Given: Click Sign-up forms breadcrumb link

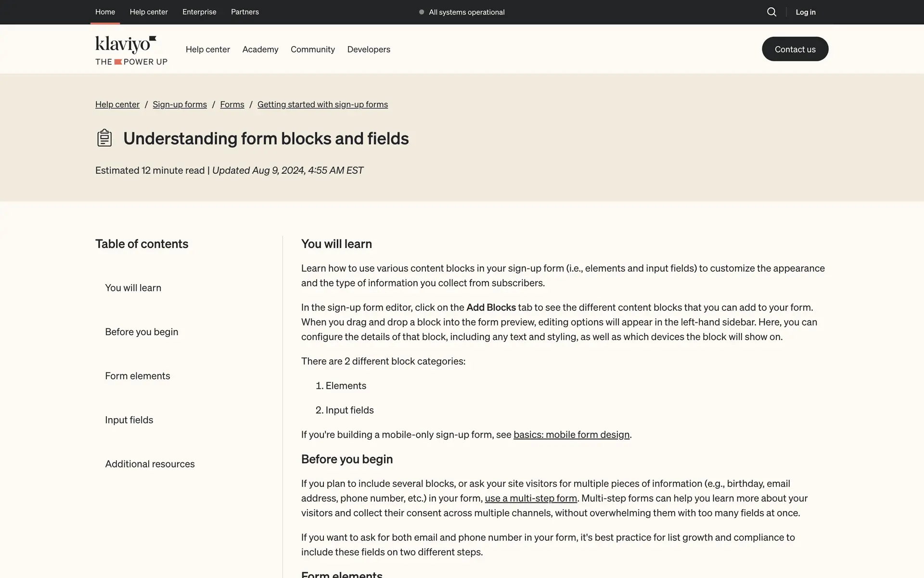Looking at the screenshot, I should [180, 105].
